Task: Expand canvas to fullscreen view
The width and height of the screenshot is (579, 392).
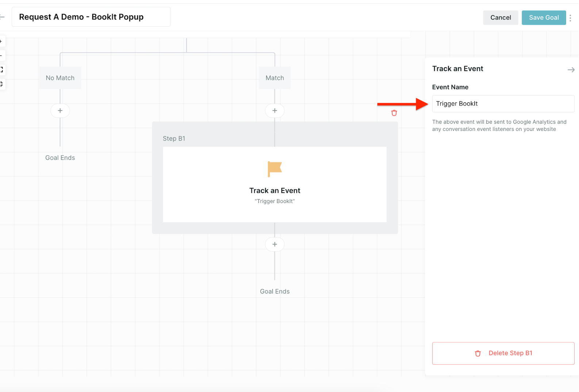Action: 1,69
